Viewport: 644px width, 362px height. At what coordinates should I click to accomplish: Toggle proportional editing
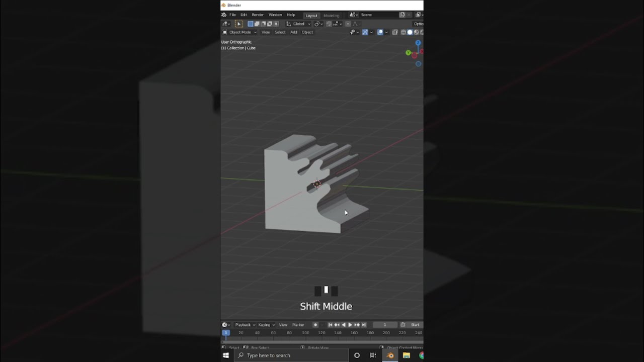click(348, 24)
